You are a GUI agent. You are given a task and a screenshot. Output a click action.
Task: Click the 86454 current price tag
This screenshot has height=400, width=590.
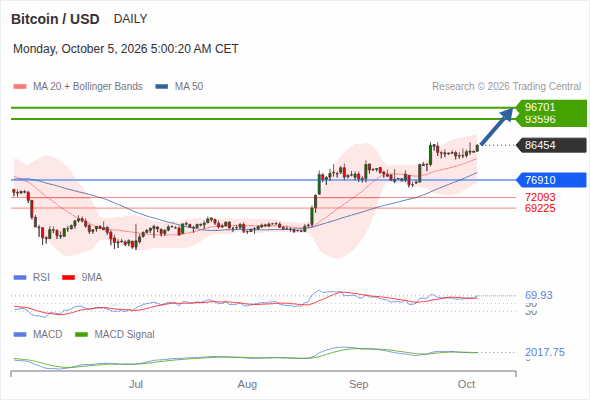(x=551, y=145)
